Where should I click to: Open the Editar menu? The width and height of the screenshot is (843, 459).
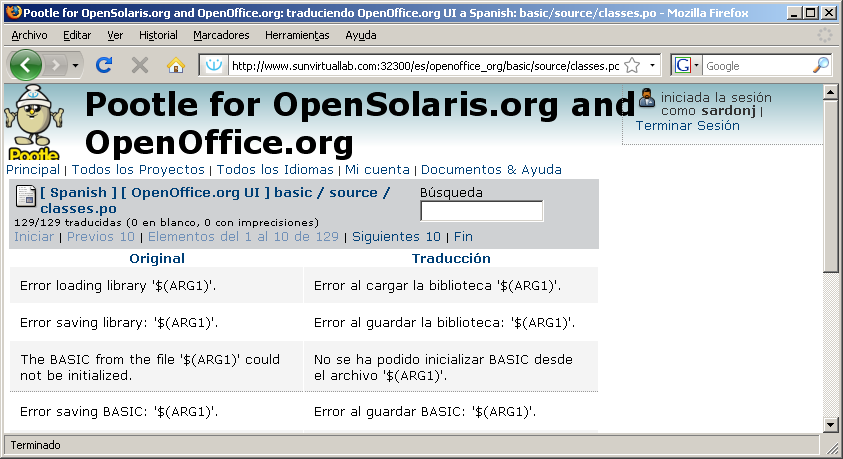(x=77, y=35)
